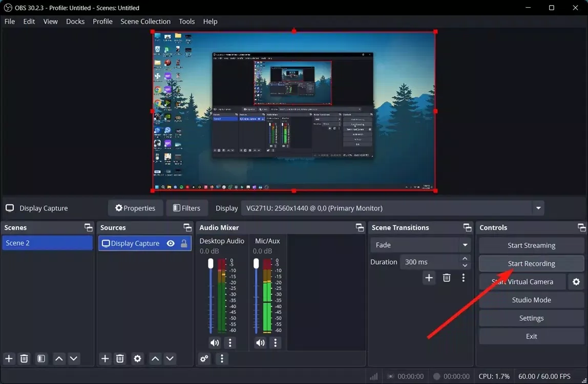Click the Start Recording button
This screenshot has width=588, height=384.
(x=531, y=264)
